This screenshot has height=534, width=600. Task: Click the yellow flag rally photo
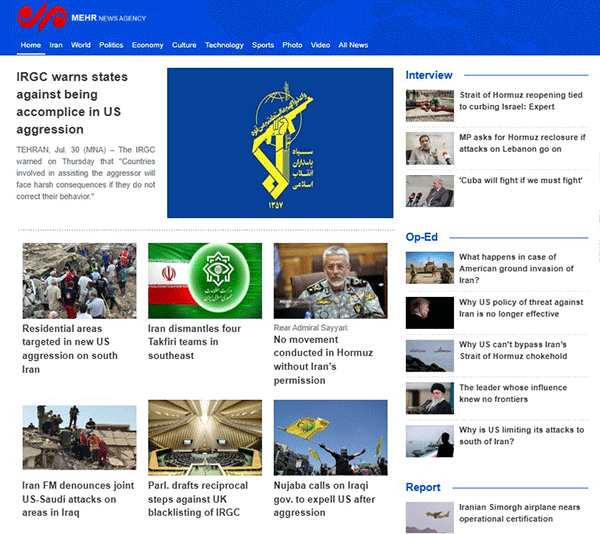[x=331, y=438]
